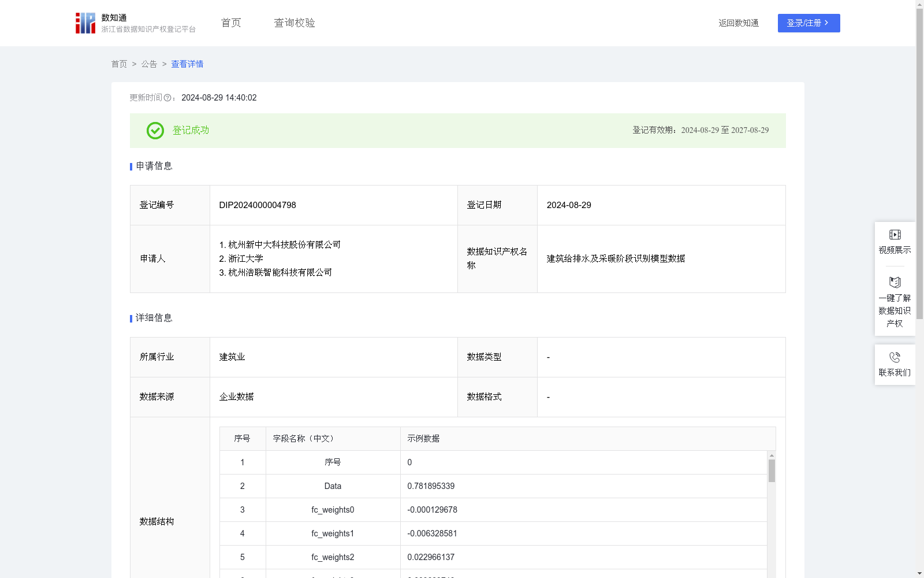Click the 数知通 platform logo
The height and width of the screenshot is (578, 924).
[x=135, y=23]
